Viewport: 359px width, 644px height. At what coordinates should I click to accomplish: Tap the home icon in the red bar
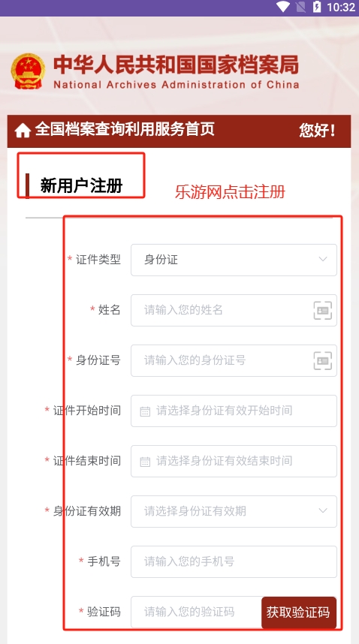pyautogui.click(x=23, y=131)
